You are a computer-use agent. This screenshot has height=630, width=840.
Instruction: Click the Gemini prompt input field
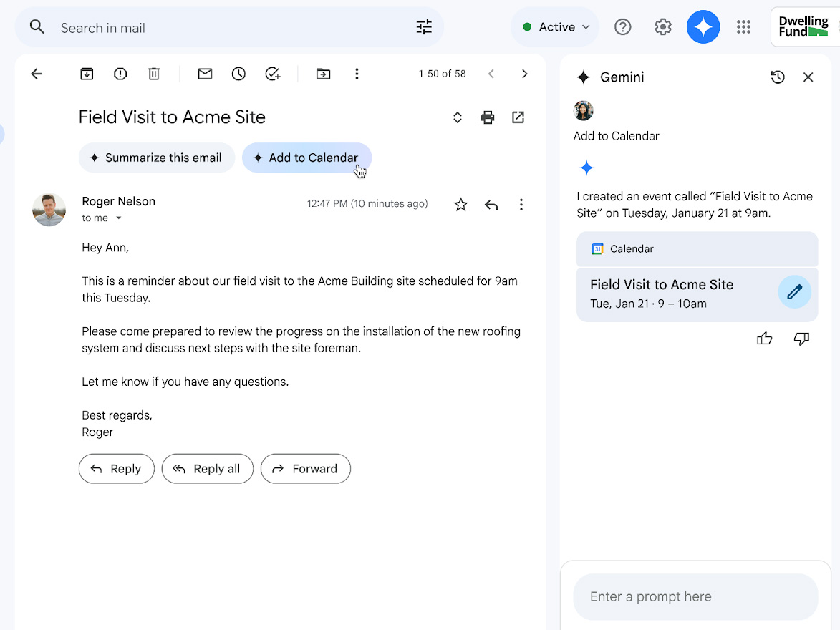click(695, 596)
